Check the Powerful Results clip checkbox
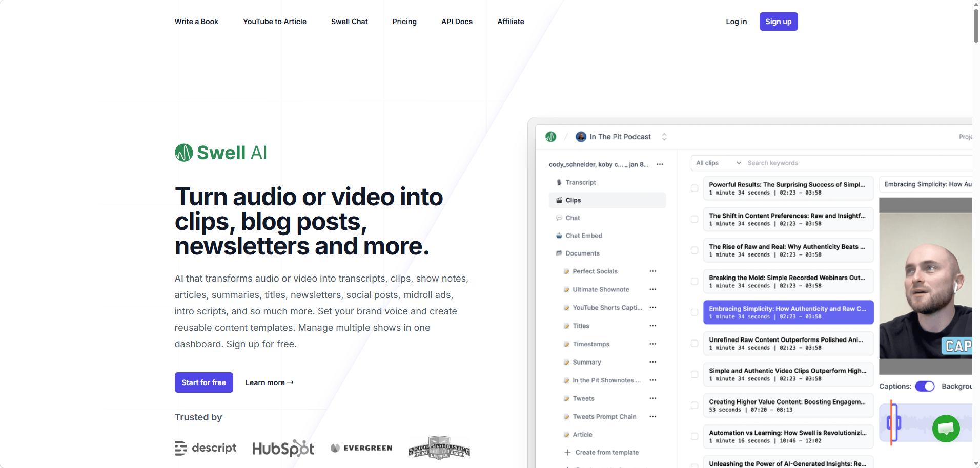Screen dimensions: 980x468 click(x=695, y=188)
